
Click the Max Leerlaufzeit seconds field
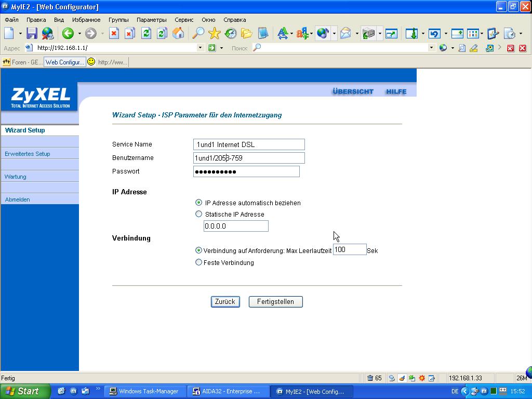(350, 249)
